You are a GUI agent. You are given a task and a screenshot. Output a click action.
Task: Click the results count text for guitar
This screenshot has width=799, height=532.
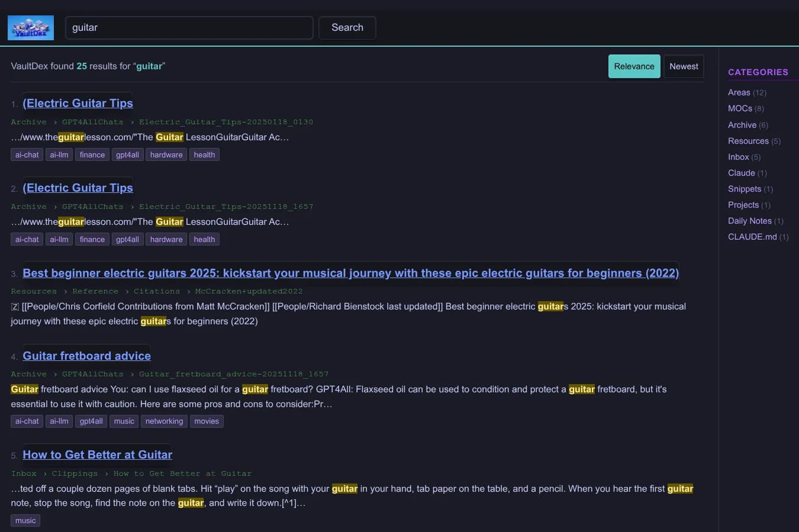(88, 66)
